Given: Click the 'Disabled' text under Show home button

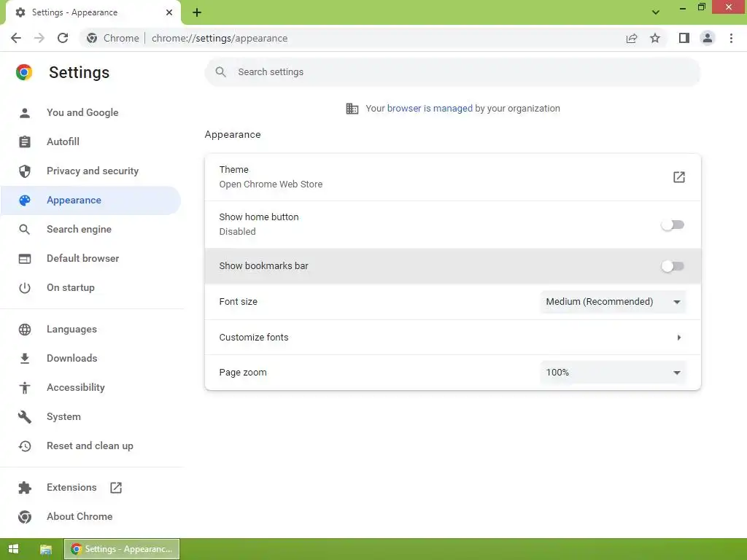Looking at the screenshot, I should click(237, 232).
